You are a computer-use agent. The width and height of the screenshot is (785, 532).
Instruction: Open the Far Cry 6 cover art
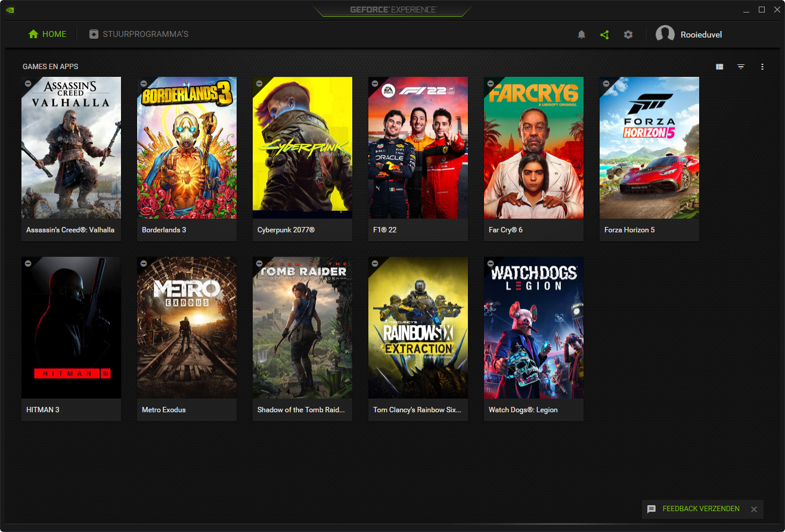point(533,148)
